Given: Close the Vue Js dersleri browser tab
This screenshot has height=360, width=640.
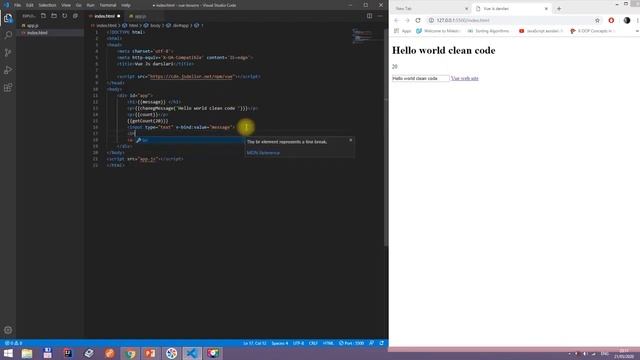Looking at the screenshot, I should tap(546, 9).
